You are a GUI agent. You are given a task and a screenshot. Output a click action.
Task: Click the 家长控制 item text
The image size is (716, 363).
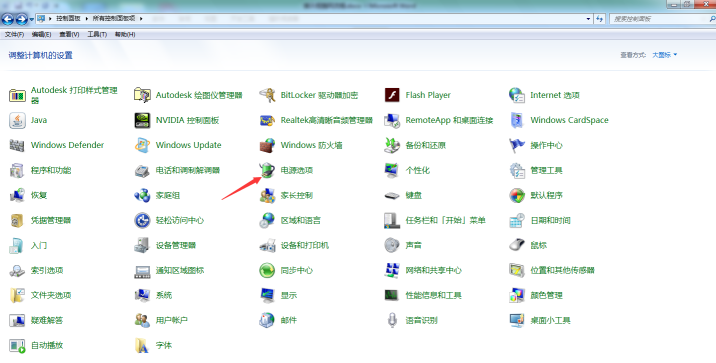point(297,195)
